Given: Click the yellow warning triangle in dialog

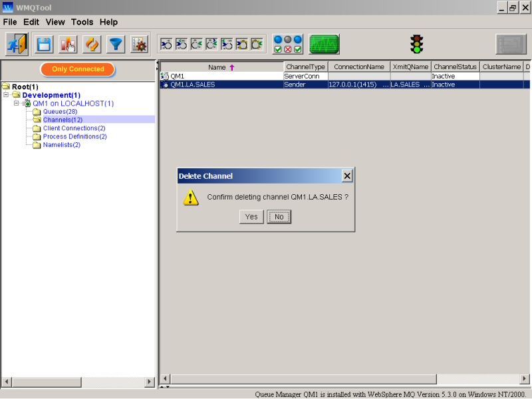Looking at the screenshot, I should point(191,198).
